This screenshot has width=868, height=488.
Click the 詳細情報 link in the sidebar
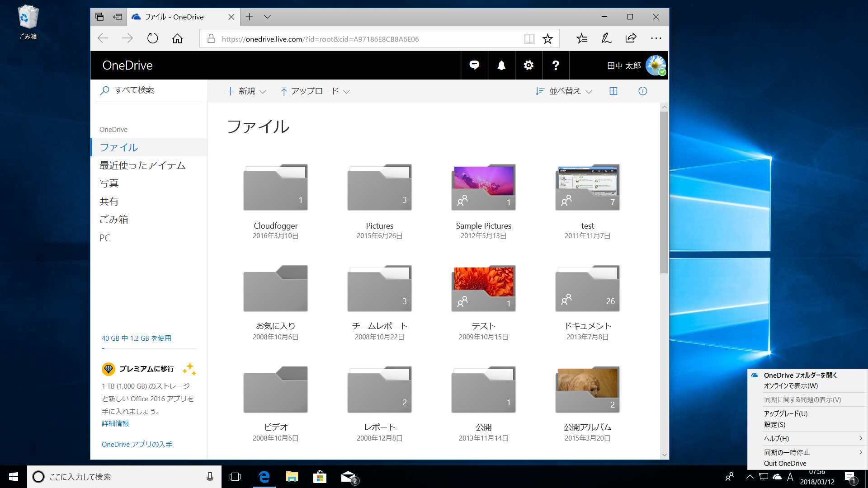(x=115, y=423)
